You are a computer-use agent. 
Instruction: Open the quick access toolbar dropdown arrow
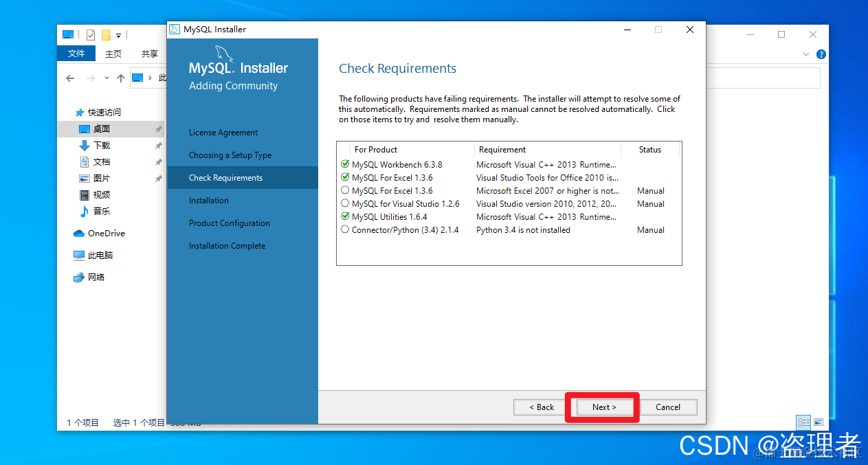(x=118, y=35)
